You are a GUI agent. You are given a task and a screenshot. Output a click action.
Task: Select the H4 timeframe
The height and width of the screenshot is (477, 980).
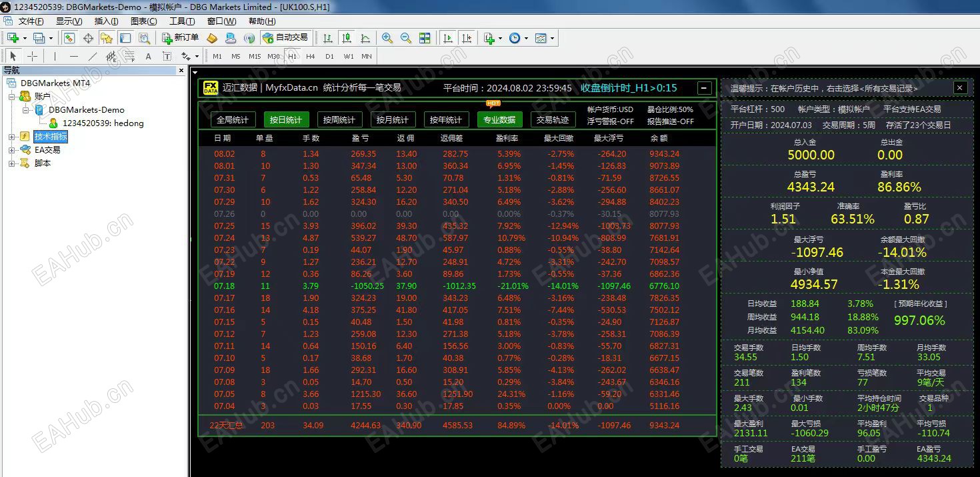[311, 56]
